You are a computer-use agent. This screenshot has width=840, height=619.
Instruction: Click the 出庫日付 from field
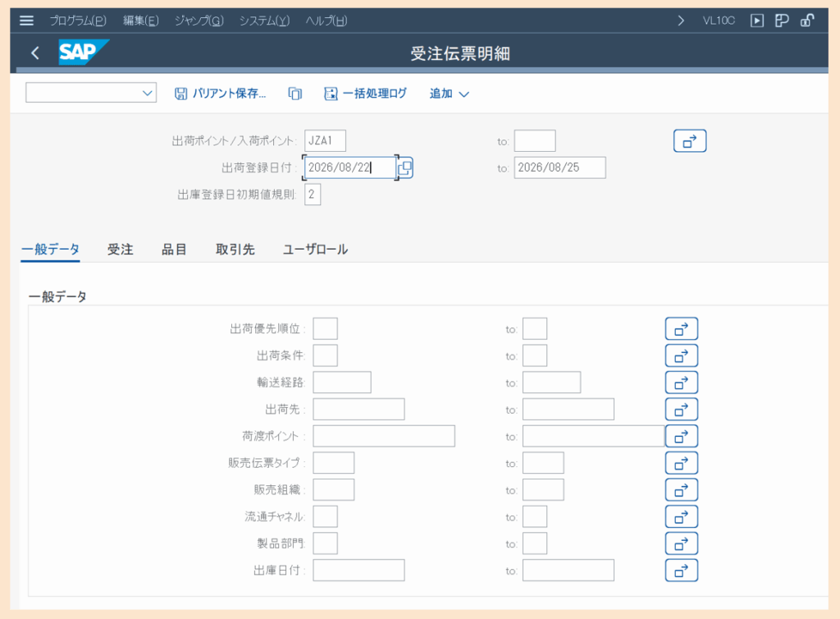(x=359, y=571)
